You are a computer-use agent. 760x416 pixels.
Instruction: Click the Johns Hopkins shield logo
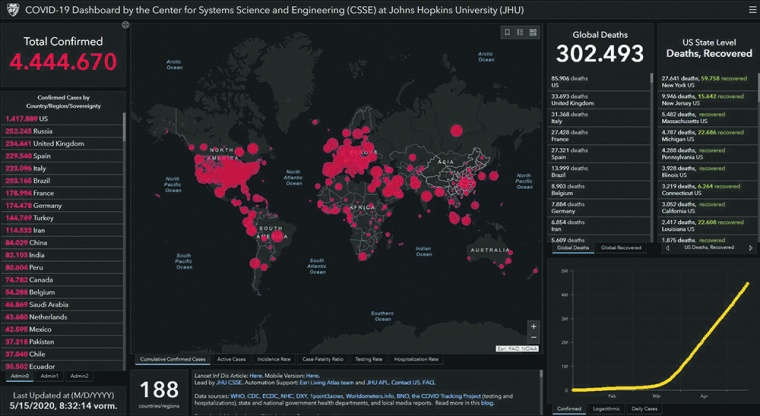pyautogui.click(x=13, y=10)
